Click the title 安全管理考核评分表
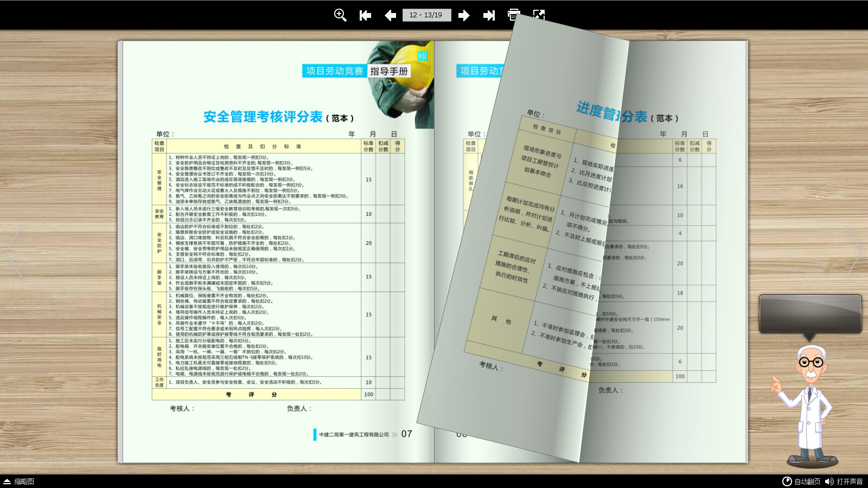 click(263, 117)
